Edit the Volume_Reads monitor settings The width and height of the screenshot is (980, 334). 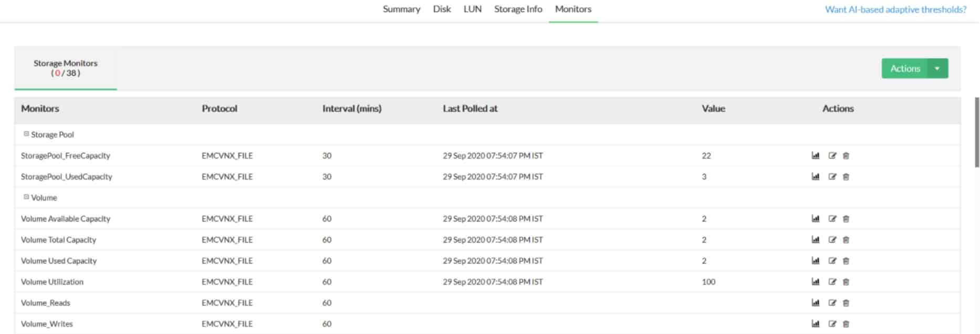click(x=831, y=302)
